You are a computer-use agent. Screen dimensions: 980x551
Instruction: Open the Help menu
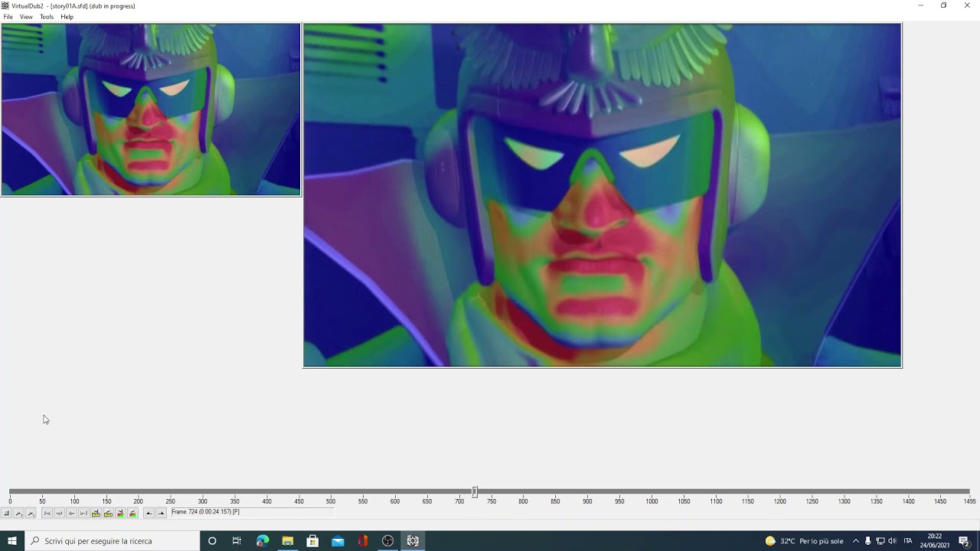point(67,17)
